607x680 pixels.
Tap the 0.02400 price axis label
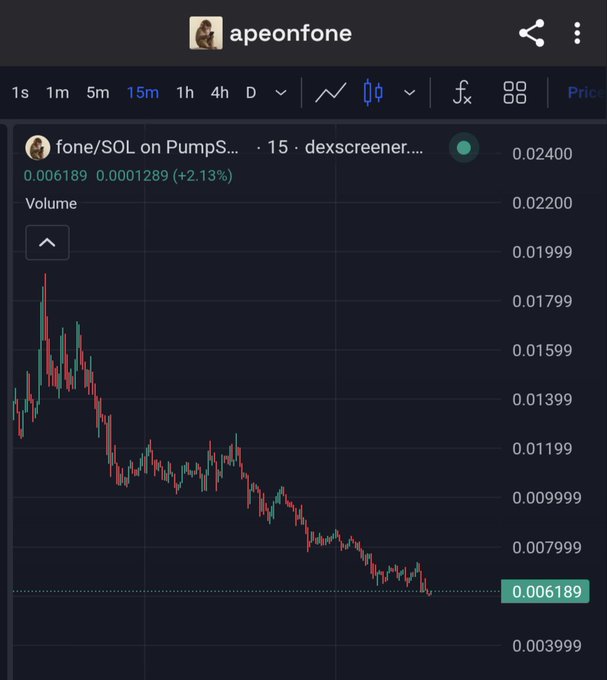point(542,154)
